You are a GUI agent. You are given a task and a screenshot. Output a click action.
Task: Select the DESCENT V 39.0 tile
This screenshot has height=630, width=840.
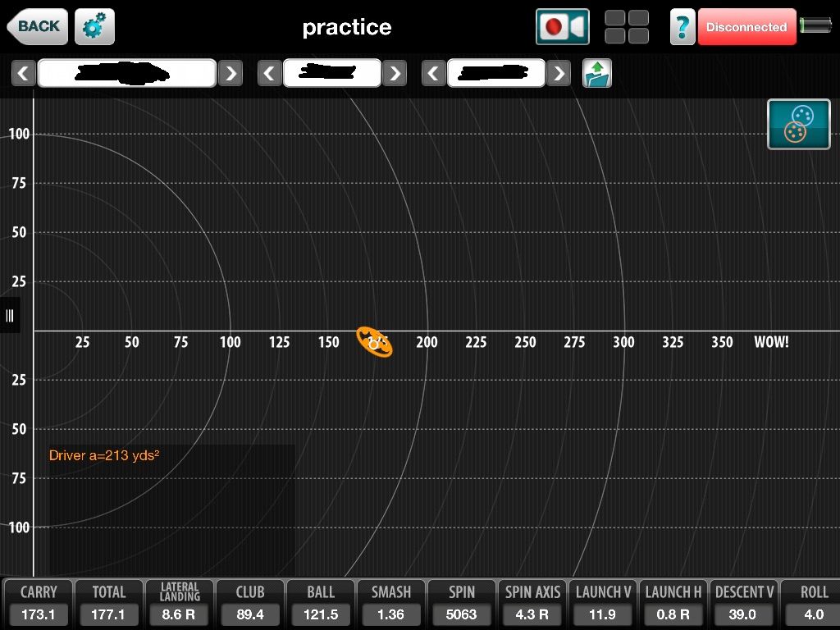tap(743, 603)
